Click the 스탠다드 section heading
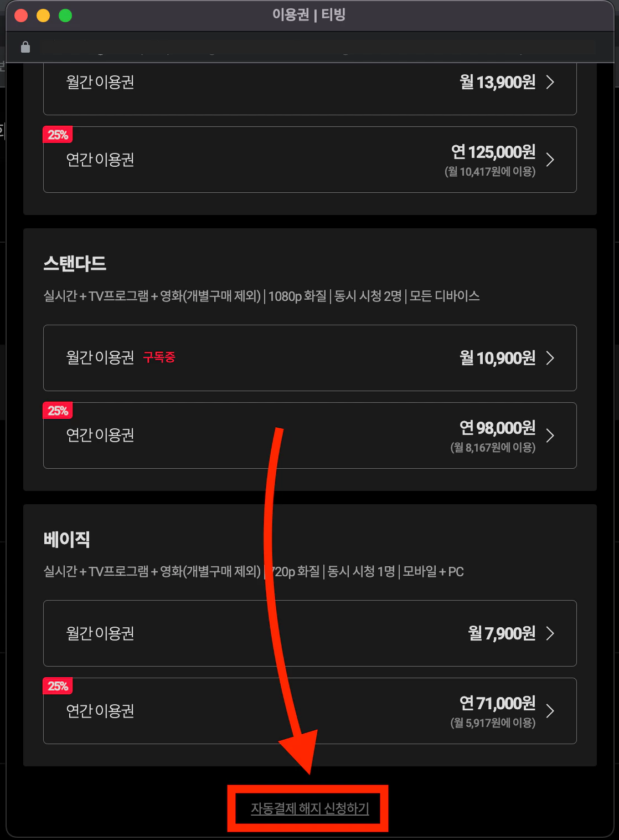 [x=75, y=263]
